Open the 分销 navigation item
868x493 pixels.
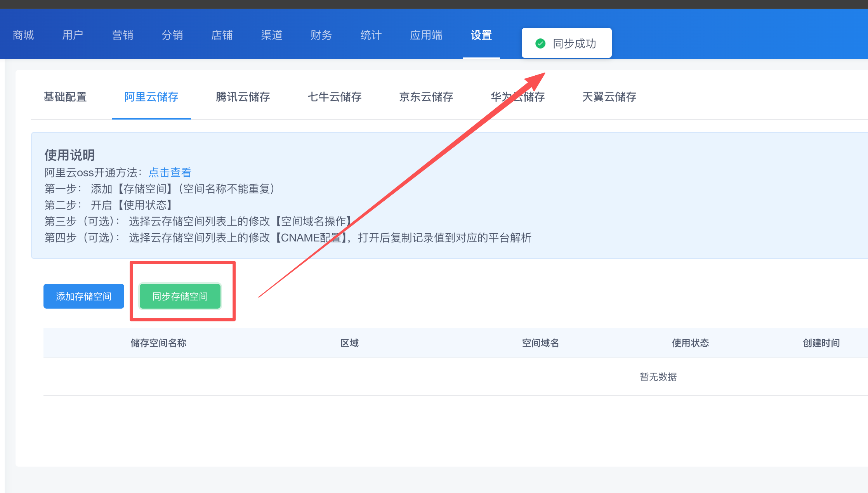coord(172,35)
